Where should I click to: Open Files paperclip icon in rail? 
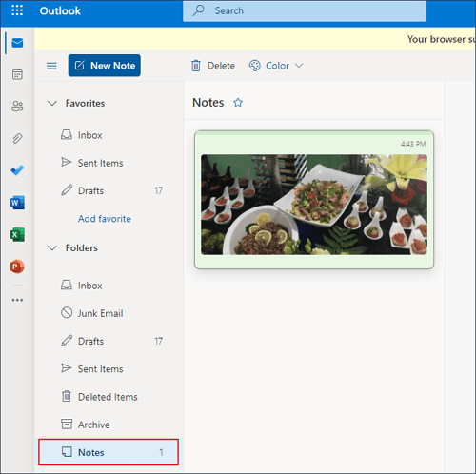pyautogui.click(x=17, y=138)
